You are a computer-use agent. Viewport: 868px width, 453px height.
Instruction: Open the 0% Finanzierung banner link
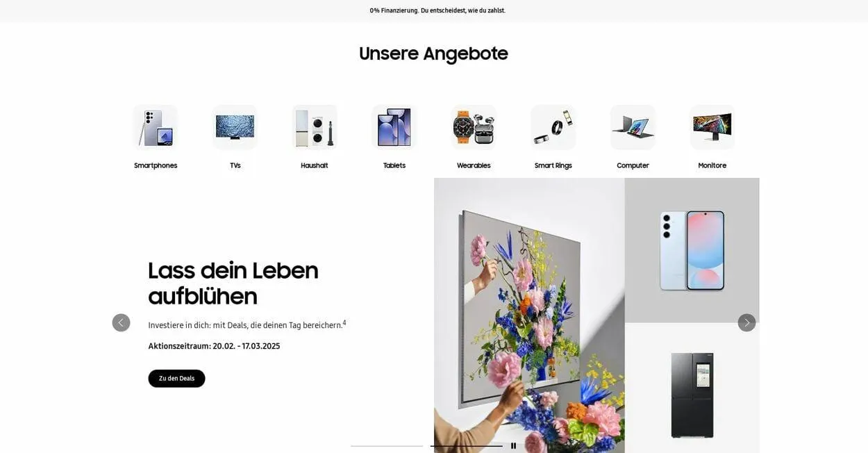point(437,10)
